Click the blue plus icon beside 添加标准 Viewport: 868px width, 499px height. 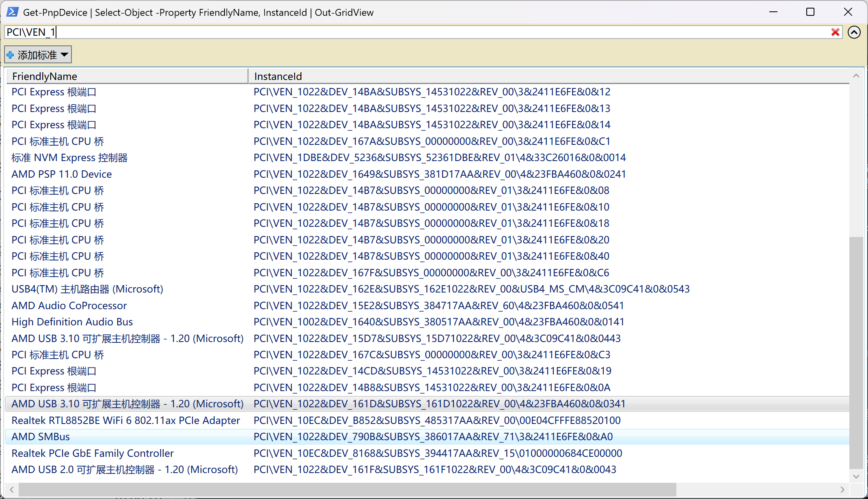click(x=11, y=55)
